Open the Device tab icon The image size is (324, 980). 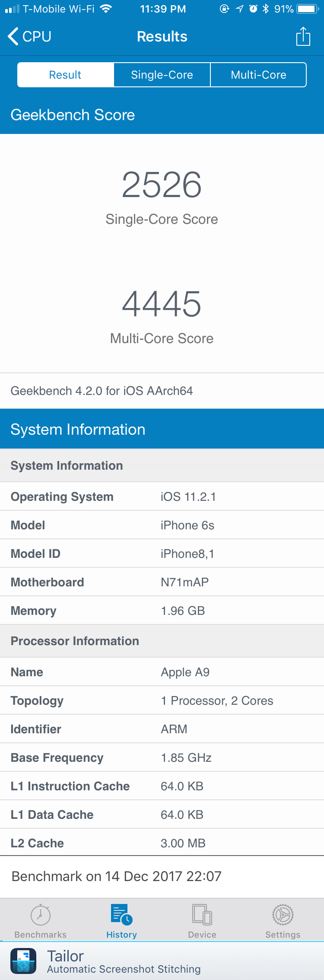coord(202,914)
